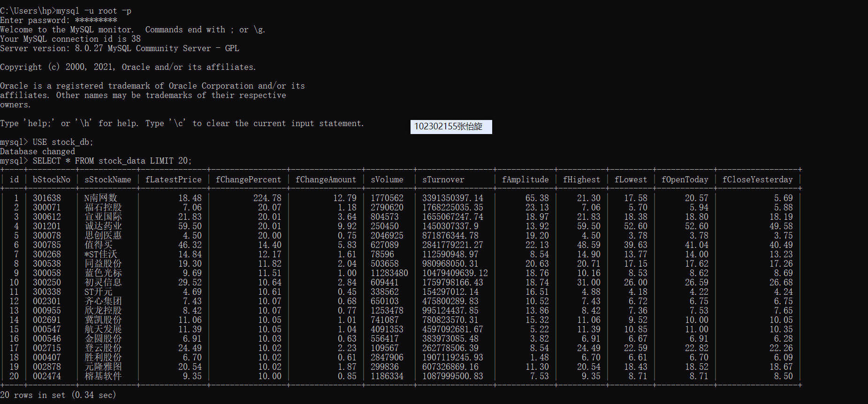The width and height of the screenshot is (868, 404).
Task: Click the 'Server version: 8.0.27' line
Action: 120,48
